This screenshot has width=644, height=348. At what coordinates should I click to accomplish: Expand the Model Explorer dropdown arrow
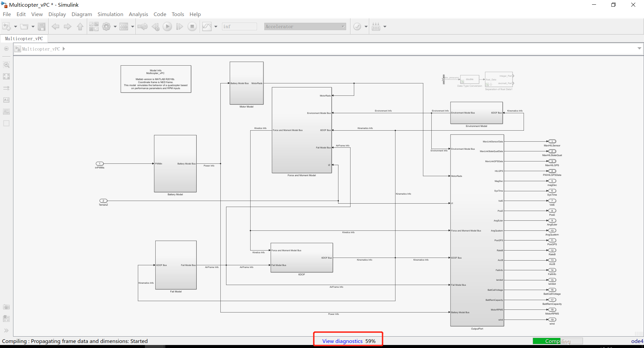coord(132,26)
